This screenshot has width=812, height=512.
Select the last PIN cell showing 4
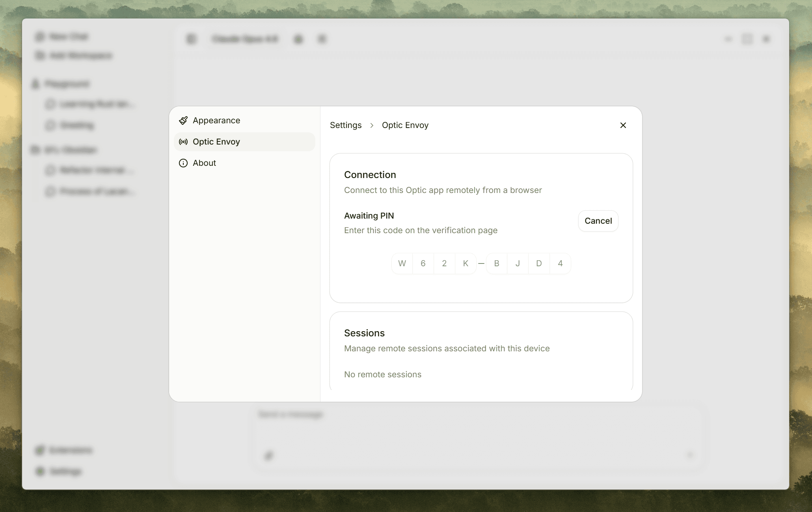pos(560,263)
